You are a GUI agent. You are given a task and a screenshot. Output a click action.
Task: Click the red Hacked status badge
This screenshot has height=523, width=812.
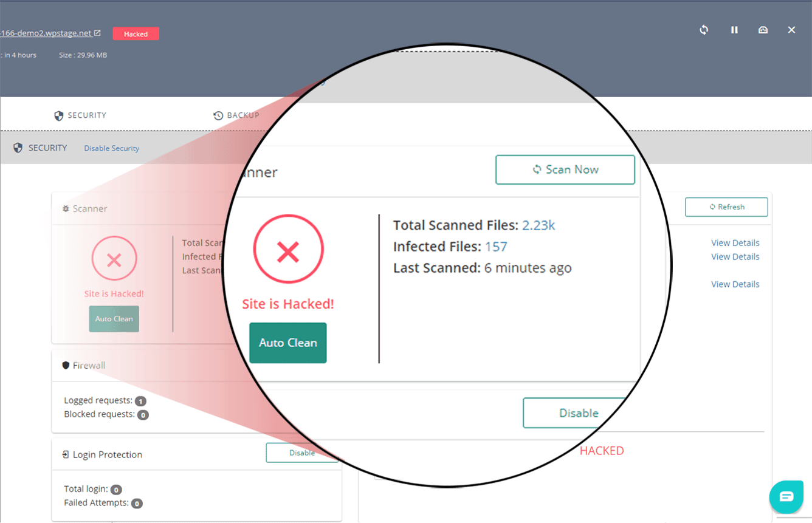pos(136,34)
